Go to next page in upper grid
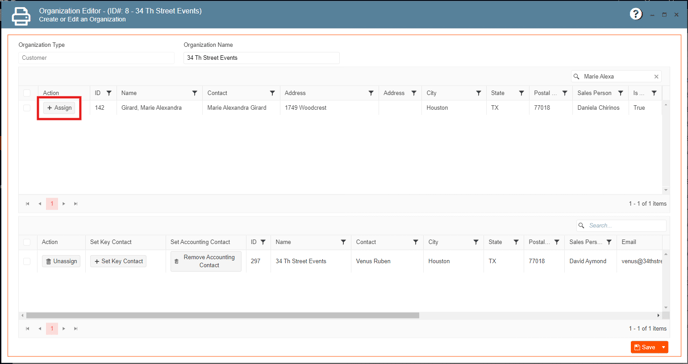The height and width of the screenshot is (364, 688). click(64, 204)
